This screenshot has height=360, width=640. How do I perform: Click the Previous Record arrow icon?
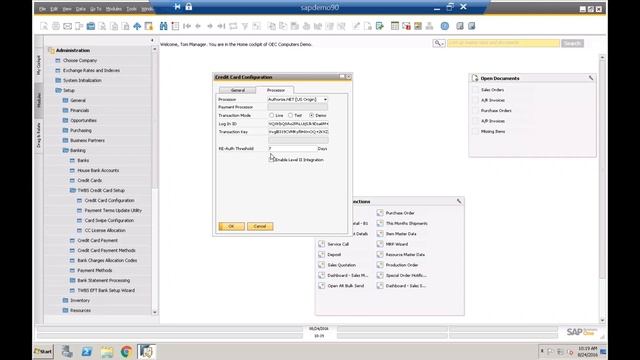click(198, 26)
